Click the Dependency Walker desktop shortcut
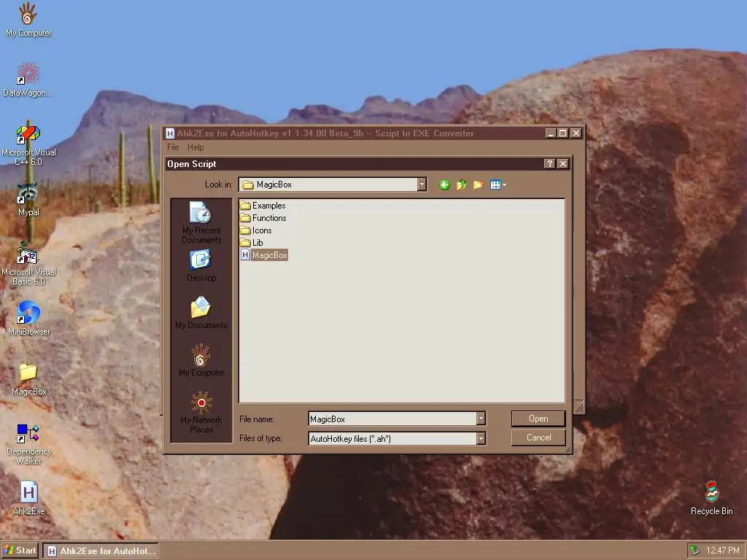Screen dimensions: 747x560 click(x=28, y=444)
